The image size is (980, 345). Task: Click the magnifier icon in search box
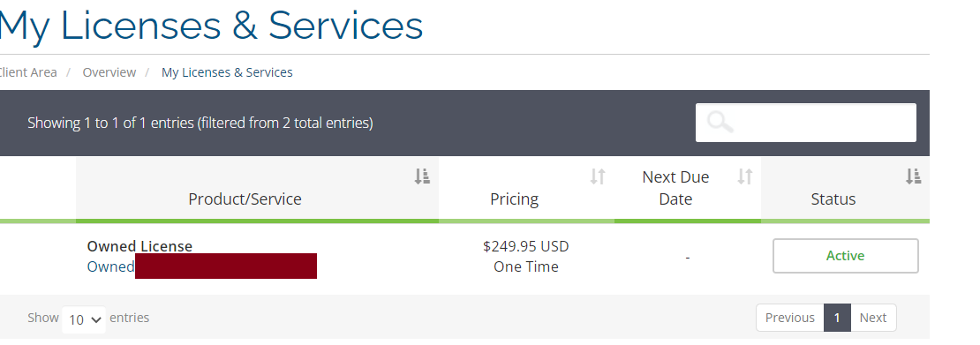720,122
